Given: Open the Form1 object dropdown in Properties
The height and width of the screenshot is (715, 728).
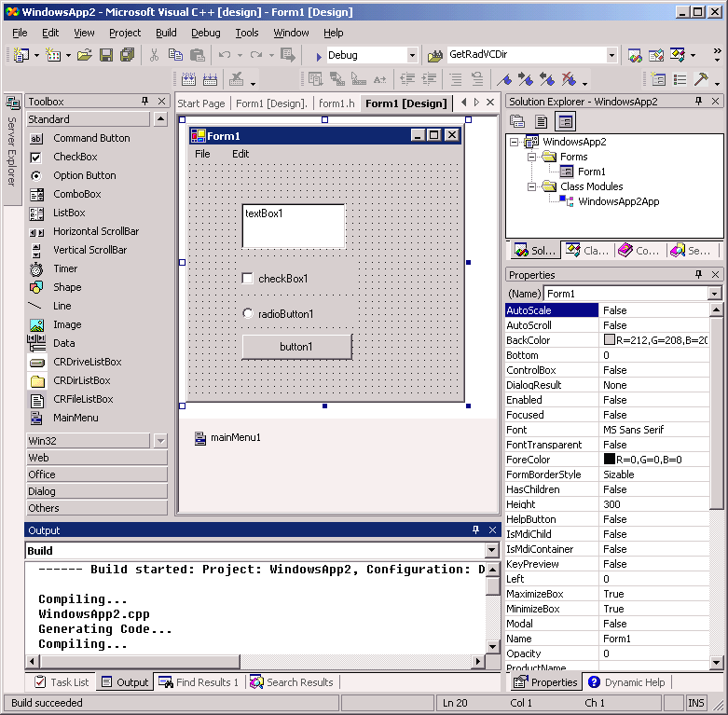Looking at the screenshot, I should (x=715, y=294).
